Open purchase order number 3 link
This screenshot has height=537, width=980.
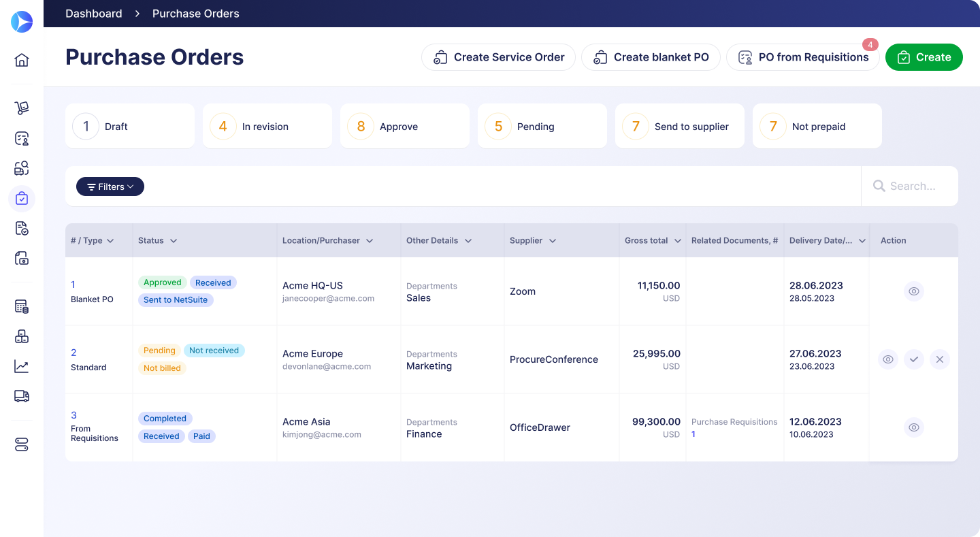[74, 415]
